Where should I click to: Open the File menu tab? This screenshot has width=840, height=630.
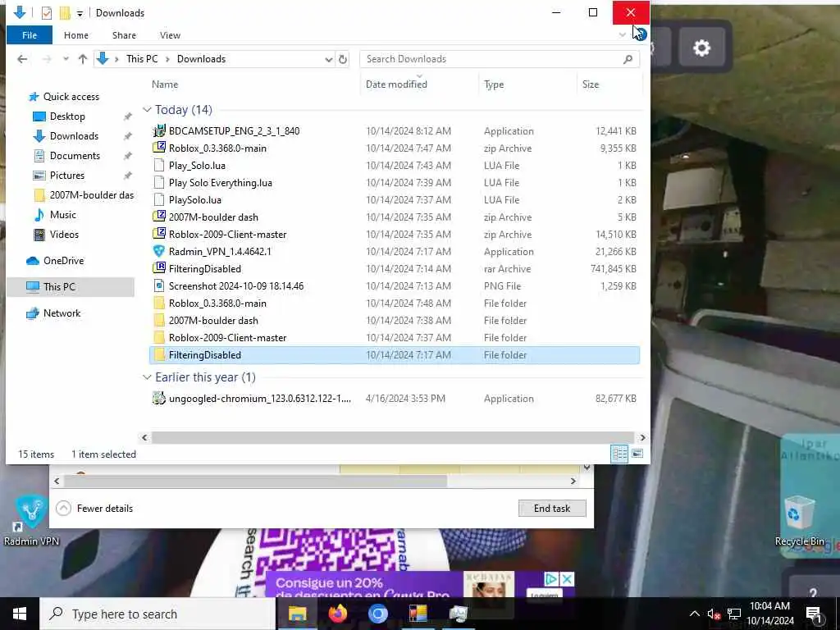click(x=30, y=35)
